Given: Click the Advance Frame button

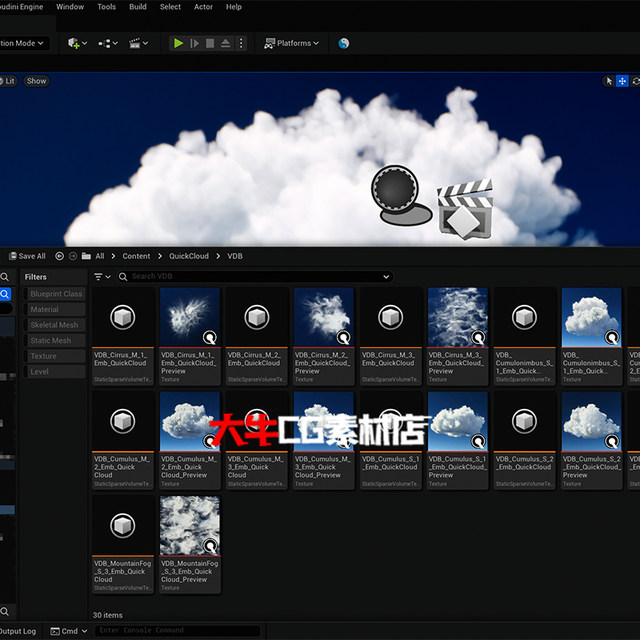Looking at the screenshot, I should [194, 43].
